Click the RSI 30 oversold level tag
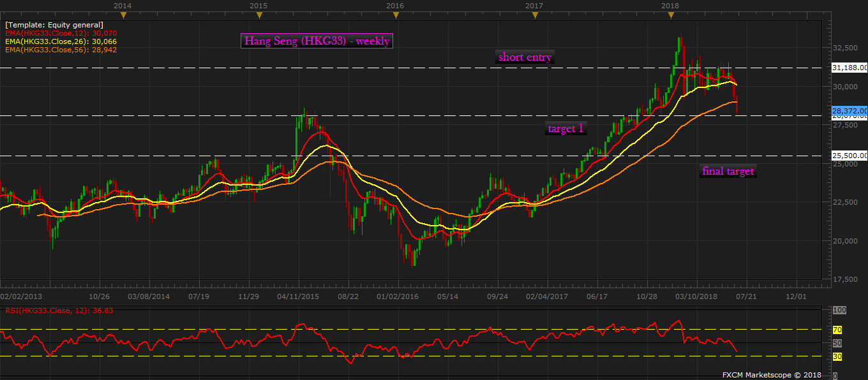868x380 pixels. coord(837,356)
